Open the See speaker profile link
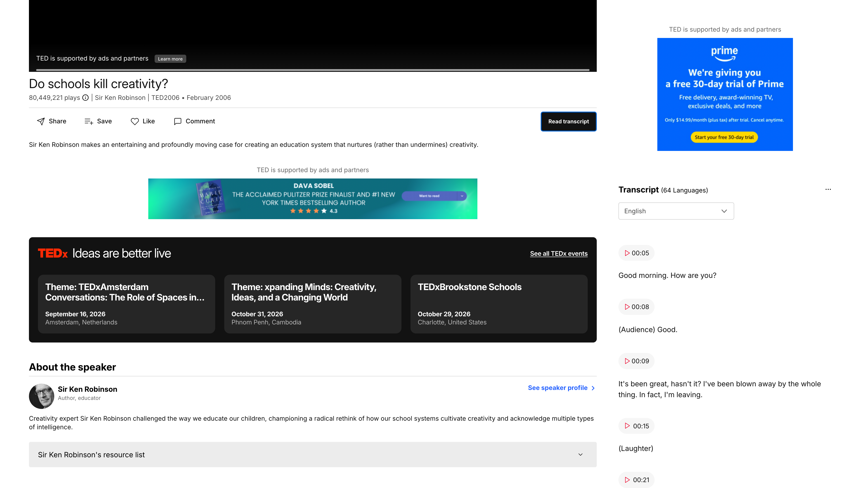This screenshot has width=868, height=488. (558, 388)
